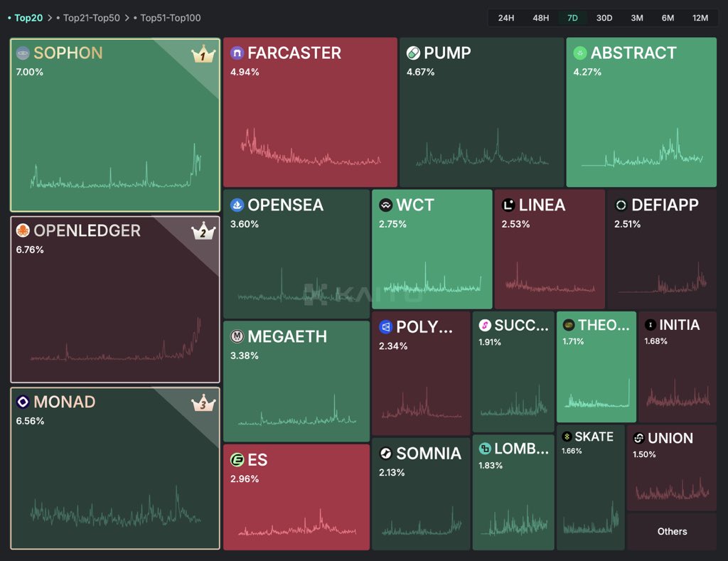Click the ES 2.96% value
This screenshot has width=728, height=561.
(x=245, y=479)
